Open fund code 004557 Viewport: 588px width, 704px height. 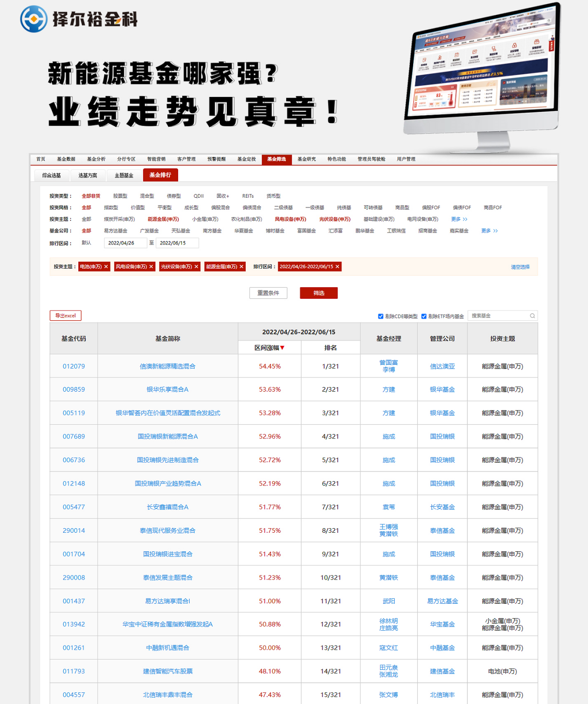point(74,695)
